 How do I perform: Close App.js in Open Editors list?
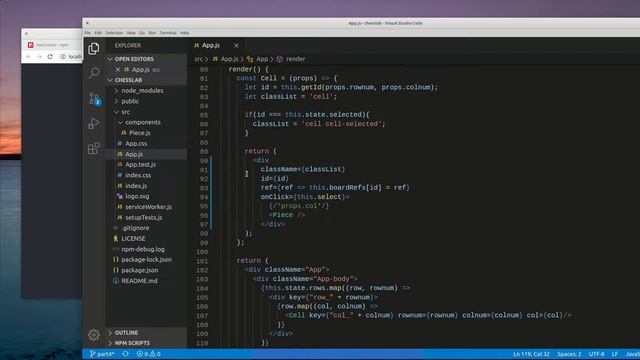[118, 70]
